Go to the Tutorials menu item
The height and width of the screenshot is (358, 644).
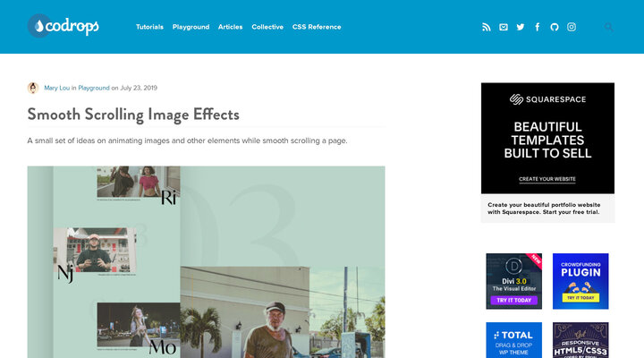click(149, 27)
